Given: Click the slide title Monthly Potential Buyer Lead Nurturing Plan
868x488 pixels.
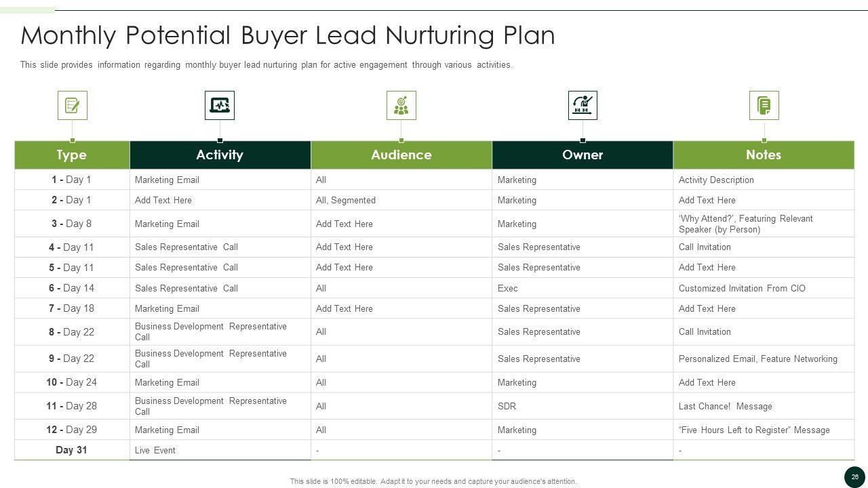Looking at the screenshot, I should (x=288, y=35).
